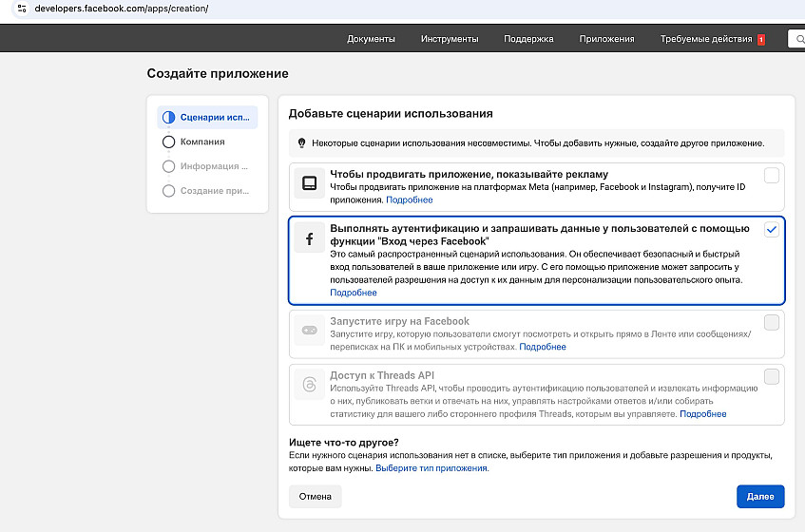The height and width of the screenshot is (532, 805).
Task: Click the browser address bar URL
Action: (x=121, y=9)
